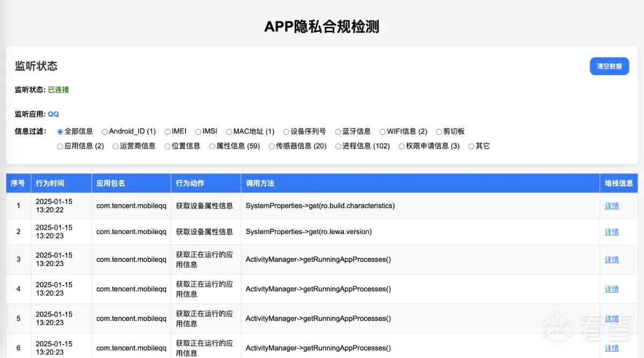Open 详情 link for row 2
644x358 pixels.
click(x=612, y=232)
